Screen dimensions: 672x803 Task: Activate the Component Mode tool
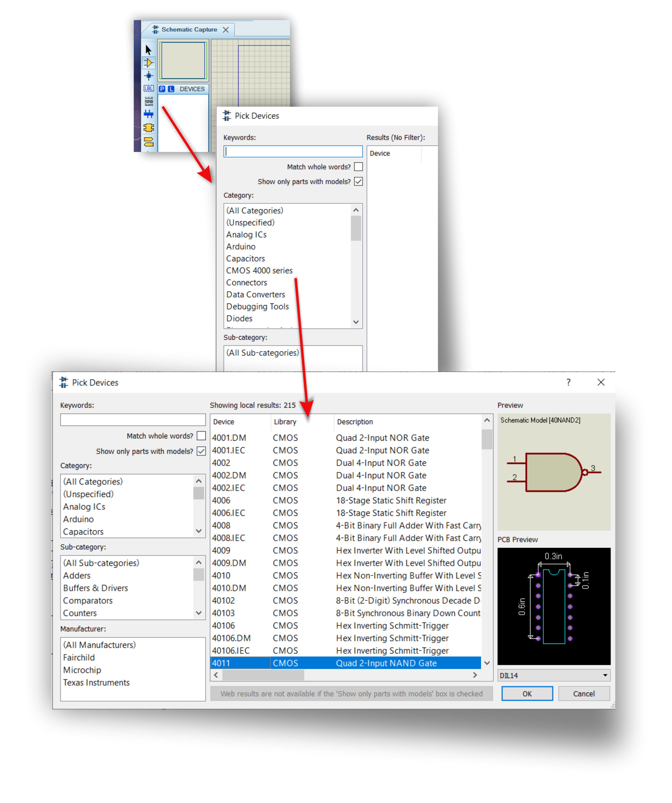(x=148, y=63)
